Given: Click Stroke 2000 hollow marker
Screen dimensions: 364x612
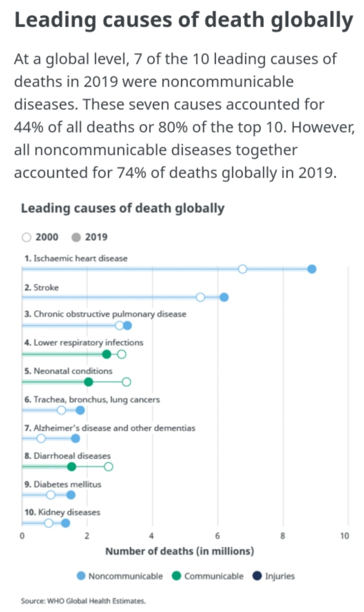Looking at the screenshot, I should pyautogui.click(x=200, y=297).
